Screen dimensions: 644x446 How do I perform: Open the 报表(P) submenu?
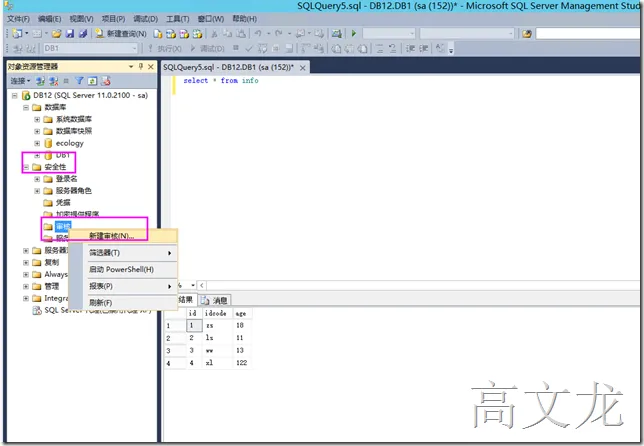click(x=123, y=286)
